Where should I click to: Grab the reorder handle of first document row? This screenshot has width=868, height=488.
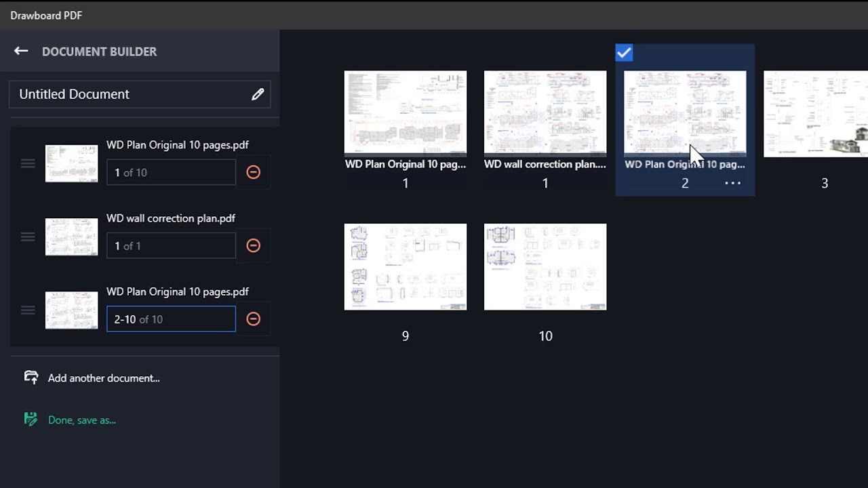pyautogui.click(x=28, y=163)
